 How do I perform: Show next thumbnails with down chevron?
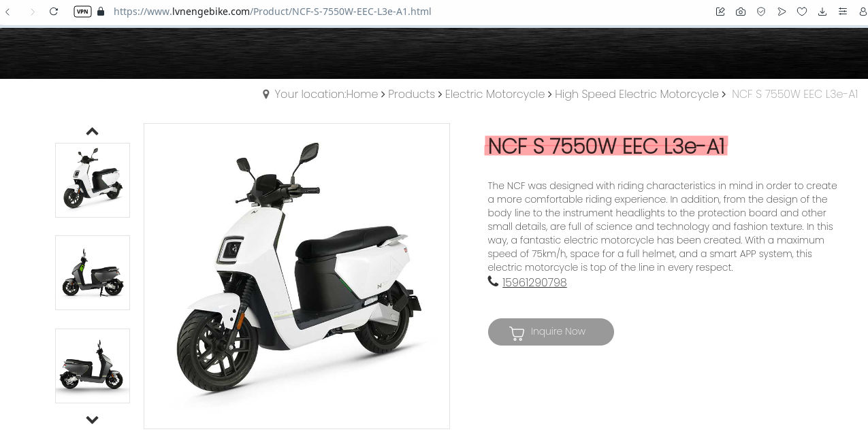(x=93, y=420)
